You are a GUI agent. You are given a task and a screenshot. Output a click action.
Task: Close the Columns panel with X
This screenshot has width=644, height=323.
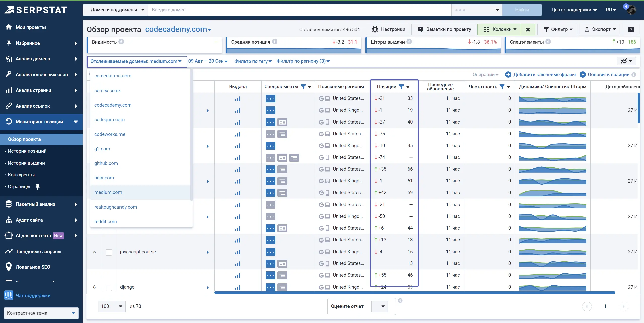click(528, 29)
